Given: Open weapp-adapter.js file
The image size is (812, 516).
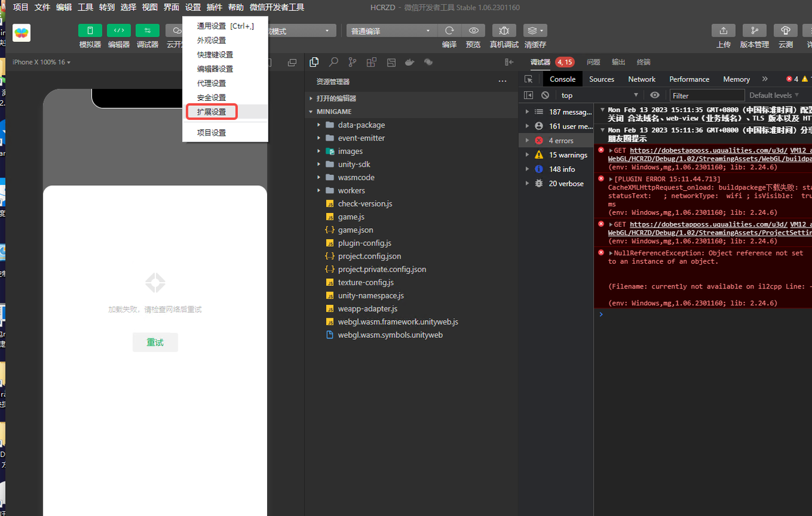Looking at the screenshot, I should tap(411, 308).
